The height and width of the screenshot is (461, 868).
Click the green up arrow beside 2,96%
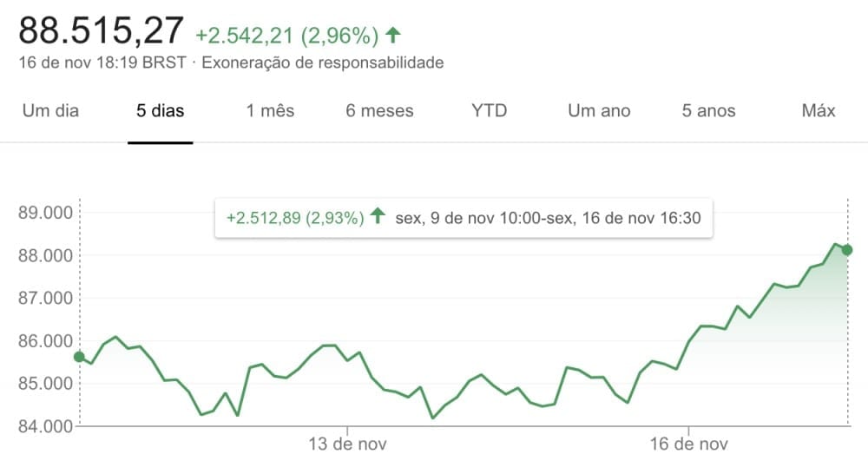click(x=393, y=35)
